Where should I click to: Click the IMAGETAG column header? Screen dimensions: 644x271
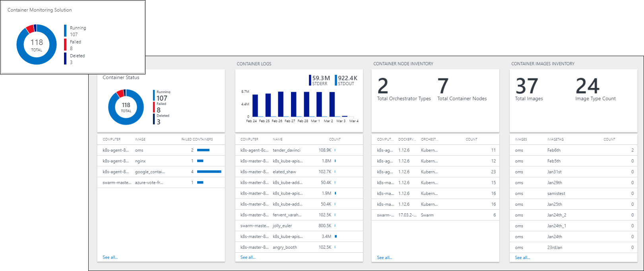coord(555,139)
